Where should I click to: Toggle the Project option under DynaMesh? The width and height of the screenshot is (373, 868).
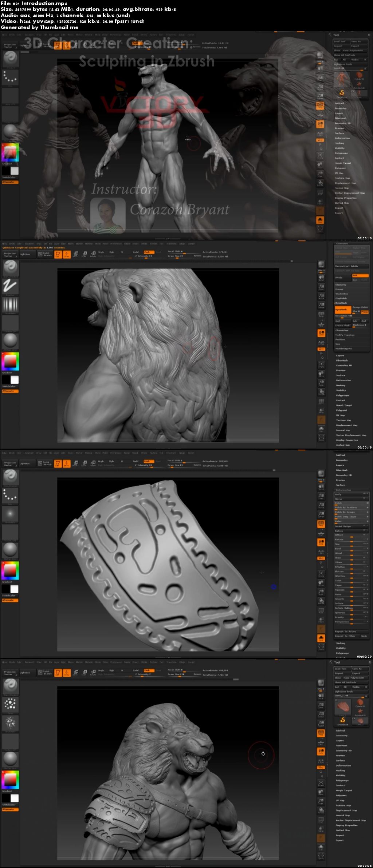pos(365,311)
